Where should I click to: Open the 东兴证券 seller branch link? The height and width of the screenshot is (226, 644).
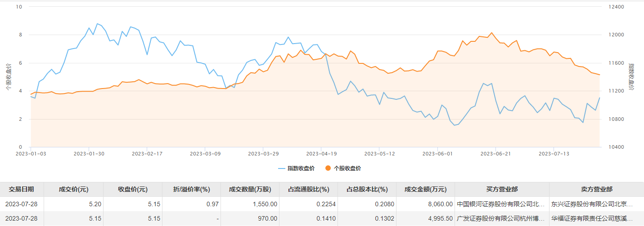[592, 204]
